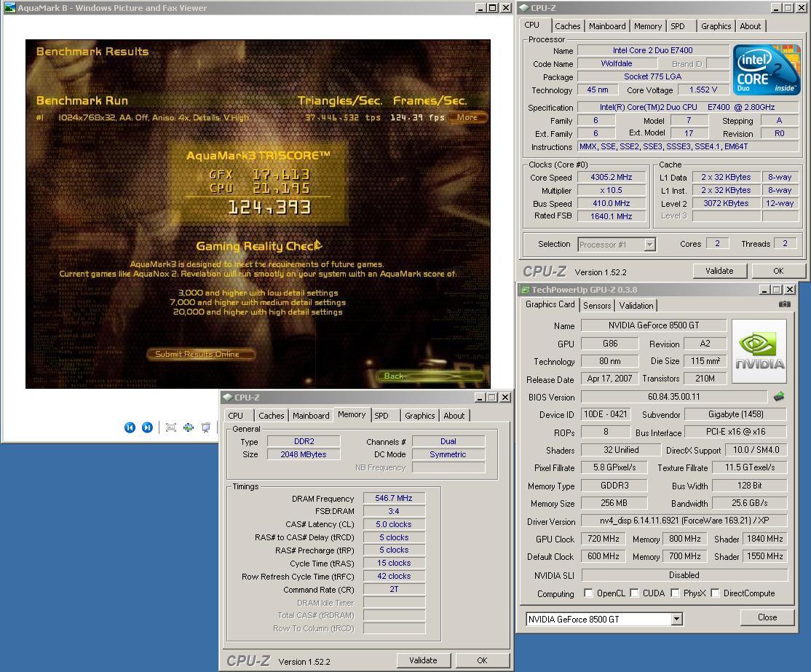This screenshot has width=811, height=672.
Task: Click GPU-Z screenshot camera icon
Action: [x=784, y=304]
